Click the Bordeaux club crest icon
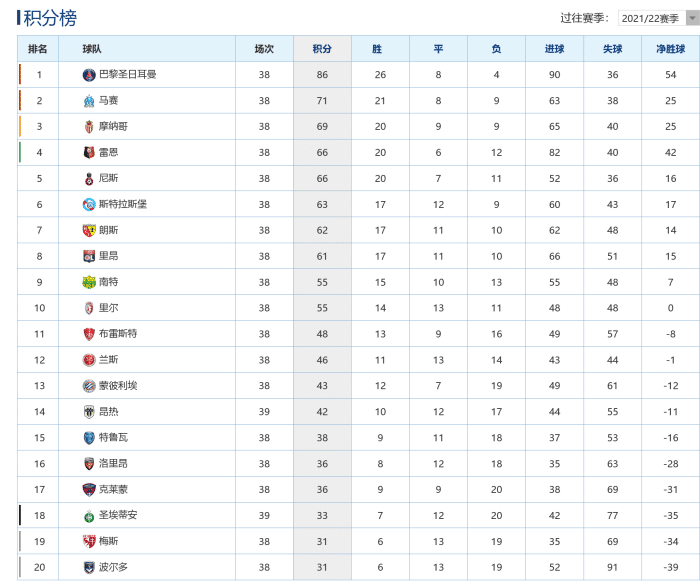700x586 pixels. click(x=89, y=568)
